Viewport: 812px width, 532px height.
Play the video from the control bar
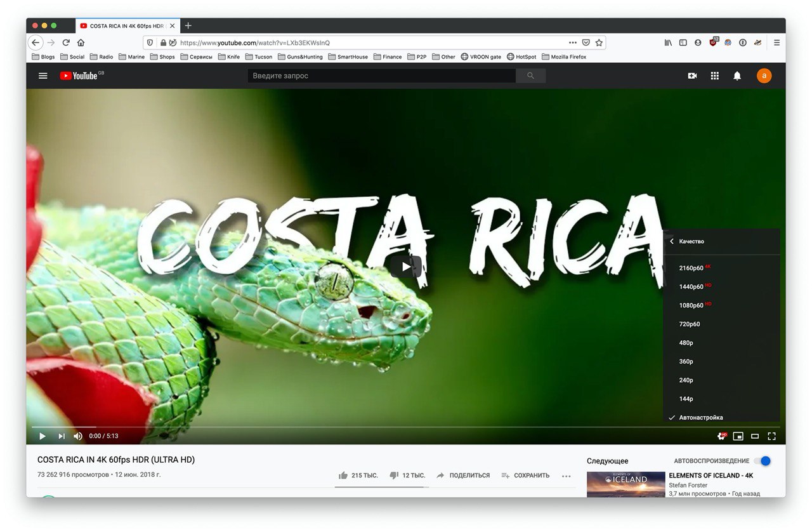43,436
